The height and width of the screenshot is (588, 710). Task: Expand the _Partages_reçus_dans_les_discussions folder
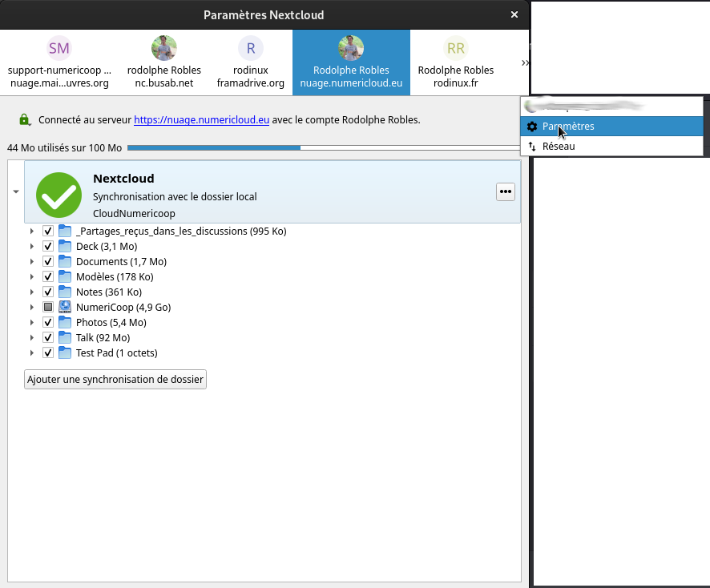tap(32, 232)
